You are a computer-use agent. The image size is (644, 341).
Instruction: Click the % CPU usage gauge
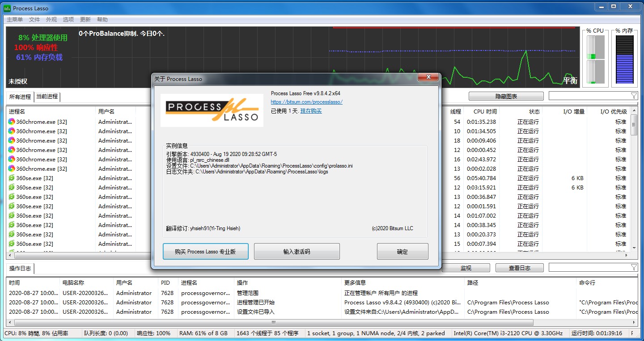595,59
